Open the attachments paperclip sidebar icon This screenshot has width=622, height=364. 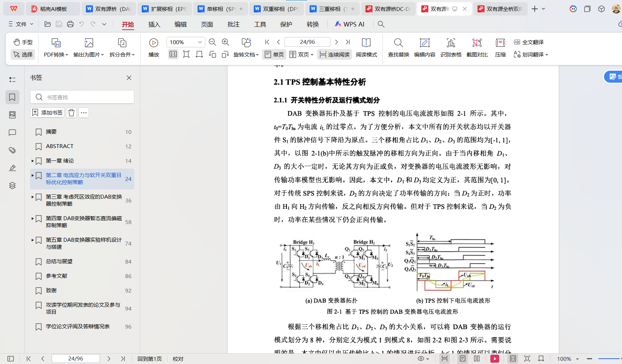click(12, 150)
